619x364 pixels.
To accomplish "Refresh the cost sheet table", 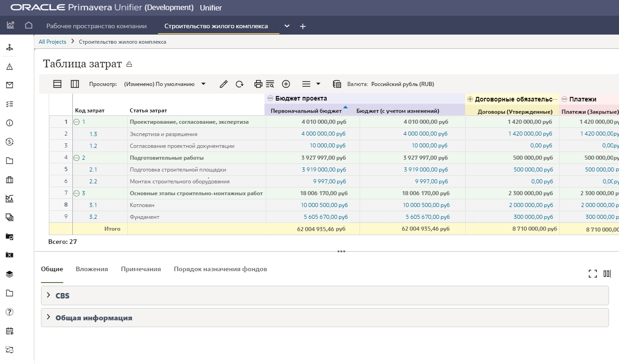I will pyautogui.click(x=239, y=84).
